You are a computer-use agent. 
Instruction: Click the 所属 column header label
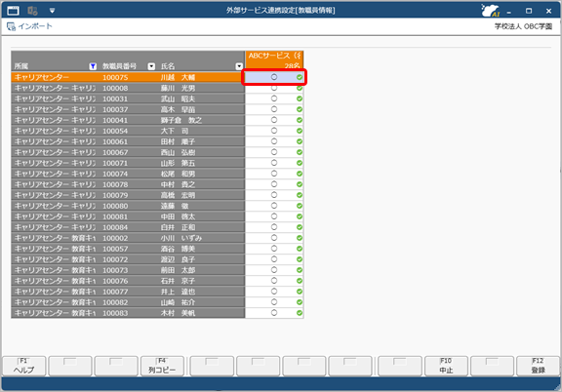click(21, 66)
